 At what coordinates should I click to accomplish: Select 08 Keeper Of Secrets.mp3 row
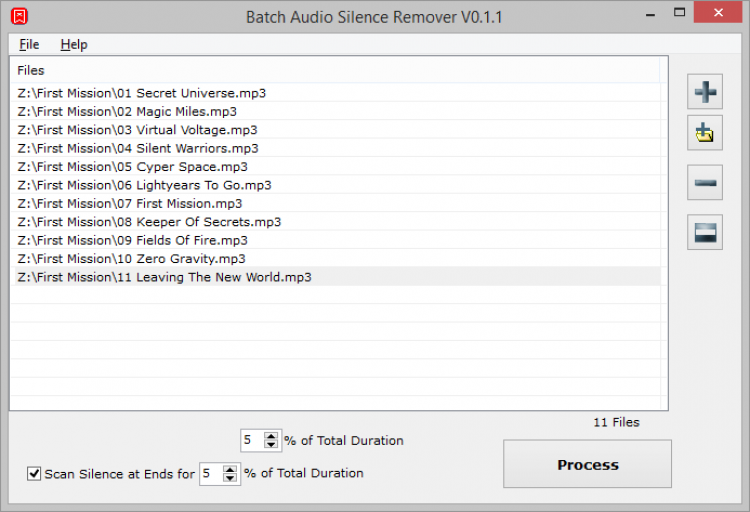[x=149, y=222]
